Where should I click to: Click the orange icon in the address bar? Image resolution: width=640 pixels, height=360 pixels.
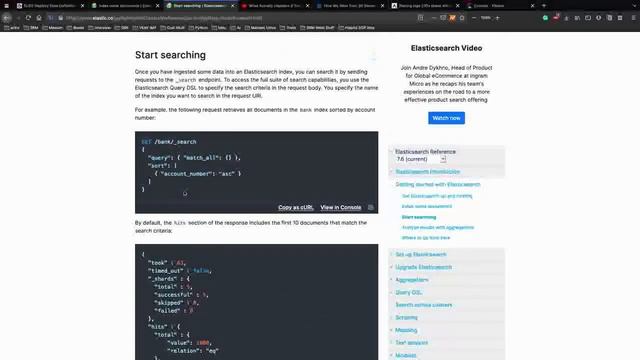coord(452,18)
